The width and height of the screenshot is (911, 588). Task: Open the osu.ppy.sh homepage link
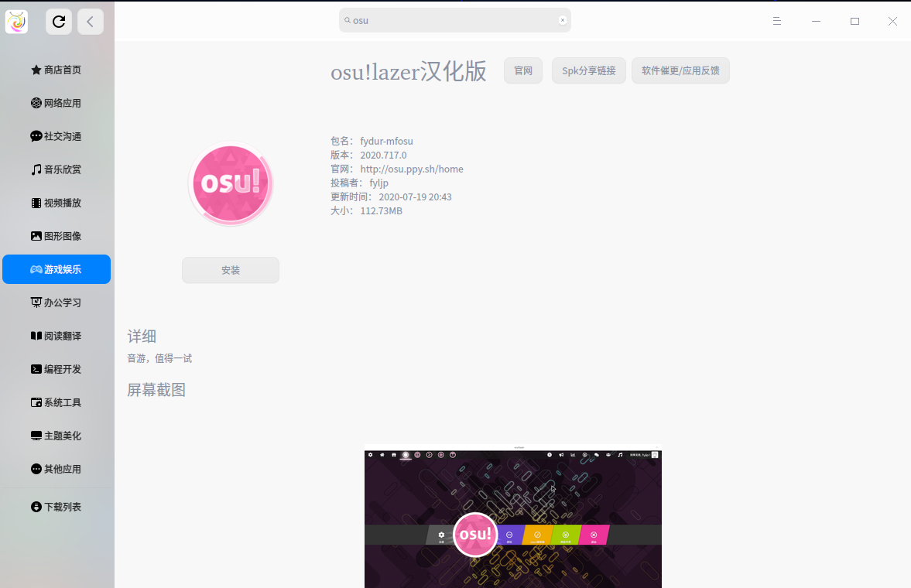coord(412,169)
